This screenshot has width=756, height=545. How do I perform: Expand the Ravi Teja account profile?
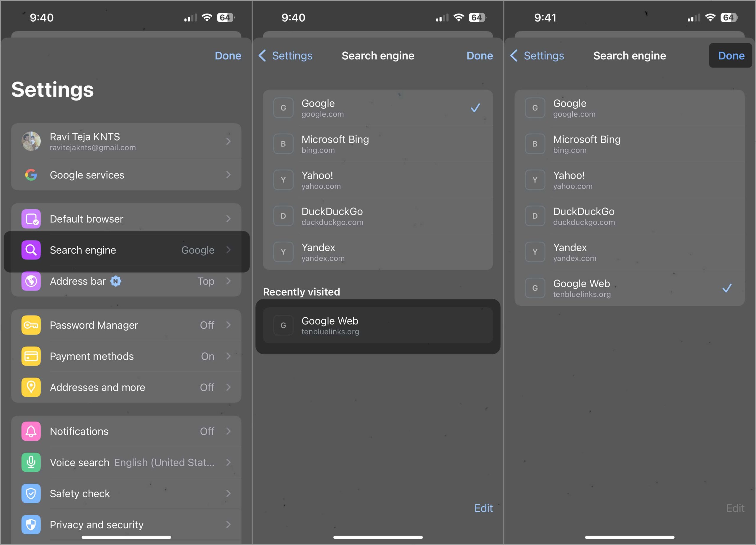tap(126, 141)
